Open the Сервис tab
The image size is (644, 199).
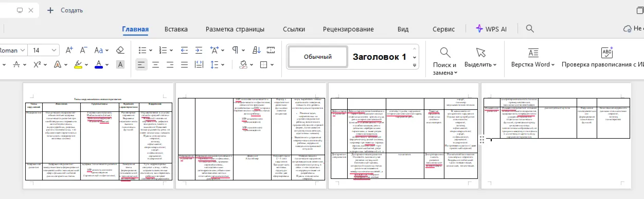pos(443,29)
